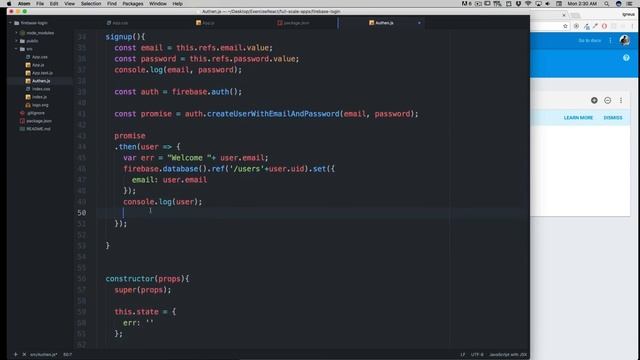The width and height of the screenshot is (640, 360).
Task: Close the Authen.js tab
Action: 419,23
